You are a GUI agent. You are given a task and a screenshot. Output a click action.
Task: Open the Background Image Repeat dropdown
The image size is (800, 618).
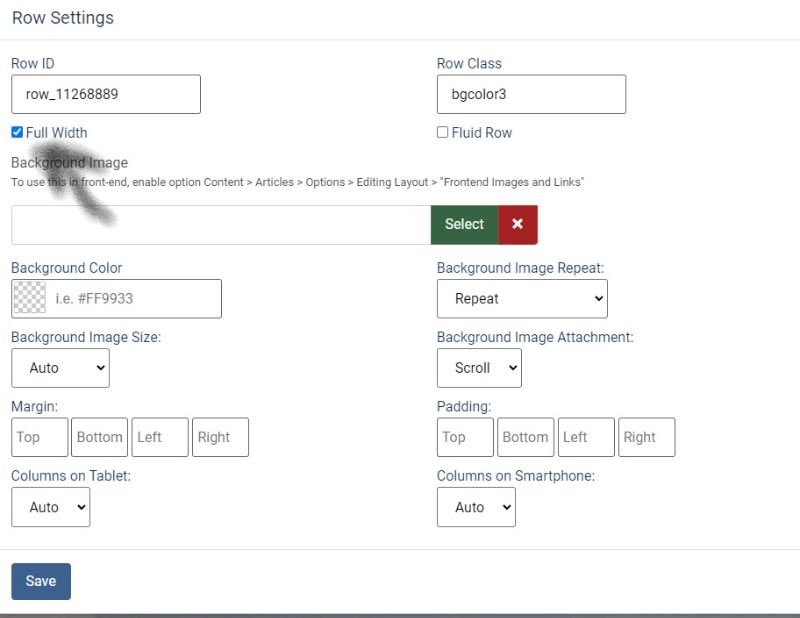[522, 298]
